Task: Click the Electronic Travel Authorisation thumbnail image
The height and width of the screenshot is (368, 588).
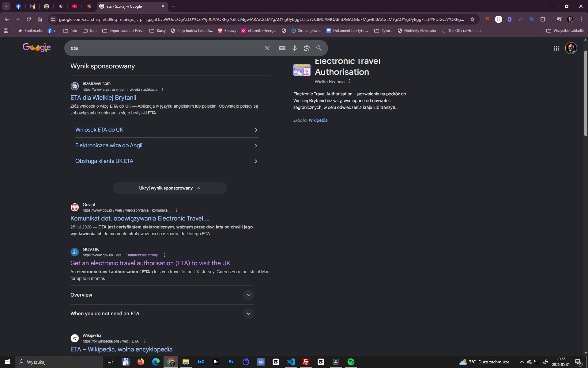Action: [302, 70]
